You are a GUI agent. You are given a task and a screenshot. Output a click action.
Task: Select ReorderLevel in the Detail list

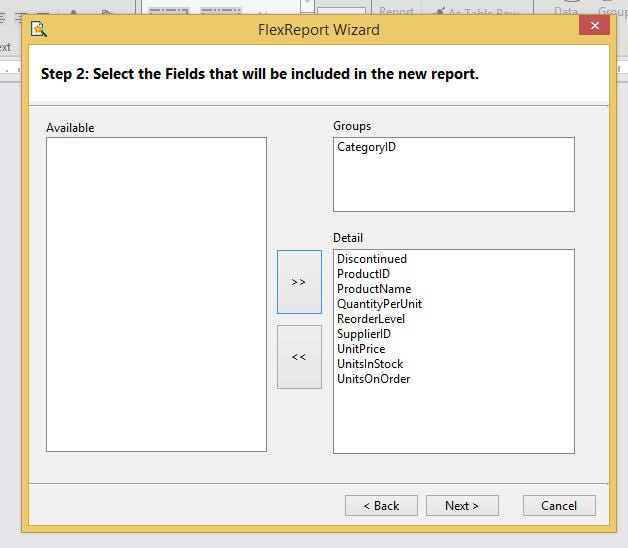click(x=371, y=319)
